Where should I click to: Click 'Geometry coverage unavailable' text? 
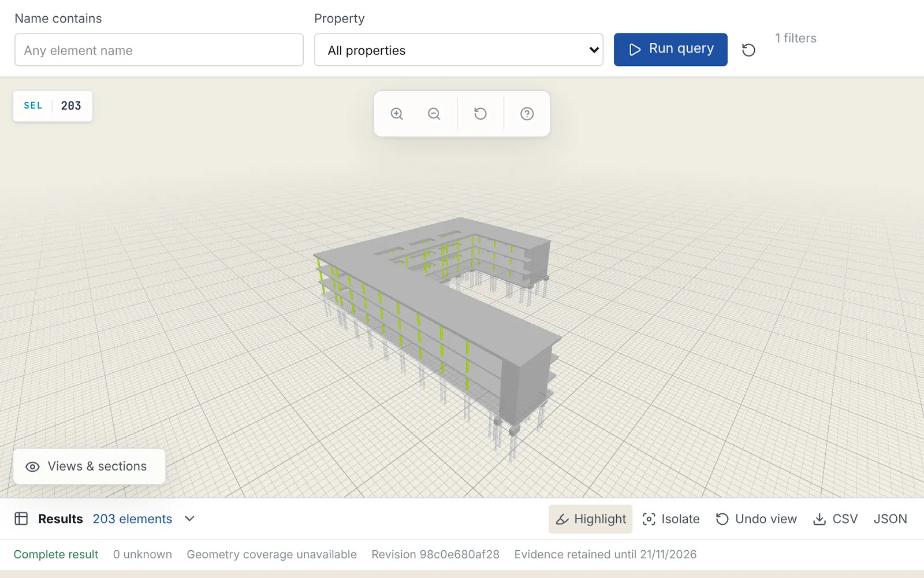tap(271, 554)
